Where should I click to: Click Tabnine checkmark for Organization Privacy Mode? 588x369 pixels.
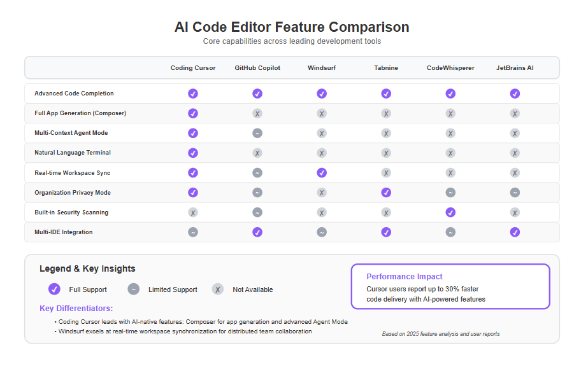tap(386, 193)
